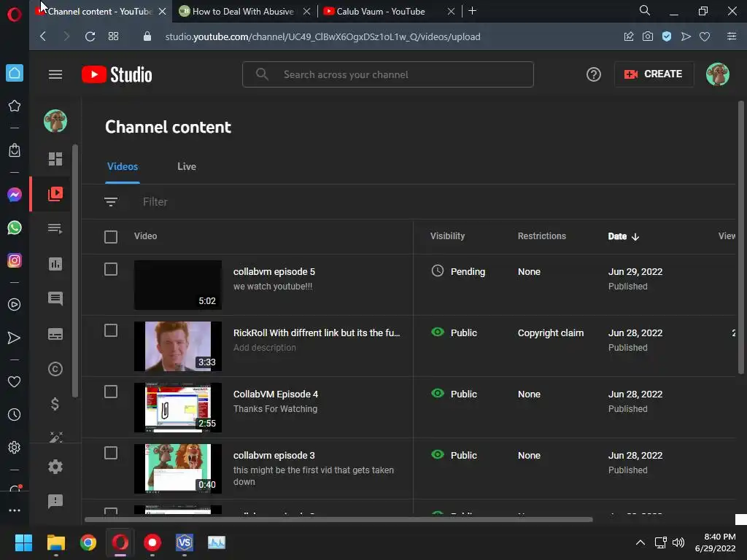Click the Copyright claim restriction
Screen dimensions: 747x560
[x=551, y=332]
